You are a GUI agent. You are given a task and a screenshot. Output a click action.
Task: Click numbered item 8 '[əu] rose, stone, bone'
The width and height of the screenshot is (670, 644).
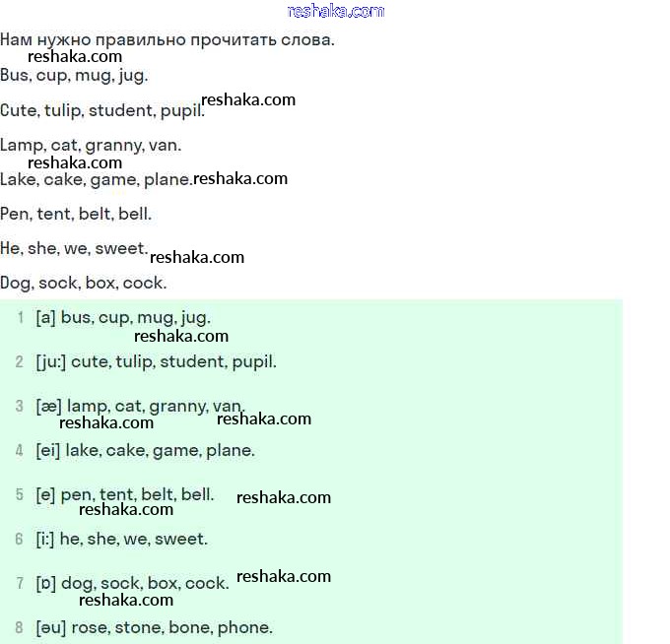[x=155, y=628]
